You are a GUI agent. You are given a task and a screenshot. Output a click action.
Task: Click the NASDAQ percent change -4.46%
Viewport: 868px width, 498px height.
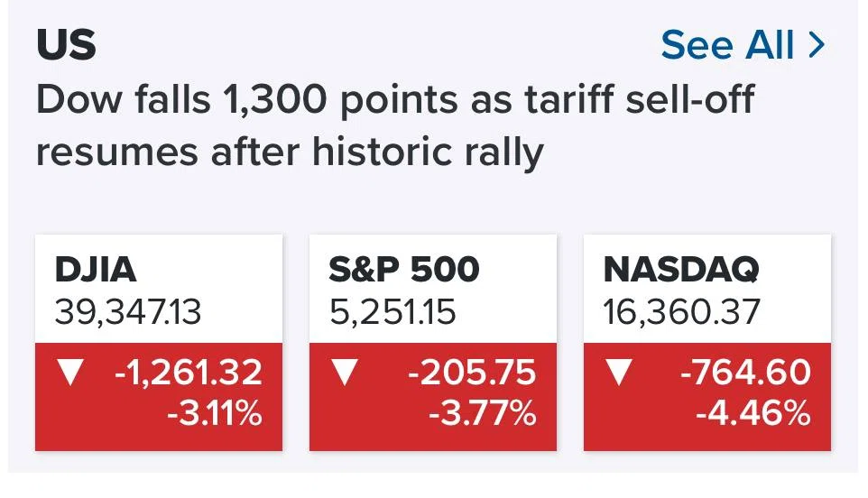point(753,413)
